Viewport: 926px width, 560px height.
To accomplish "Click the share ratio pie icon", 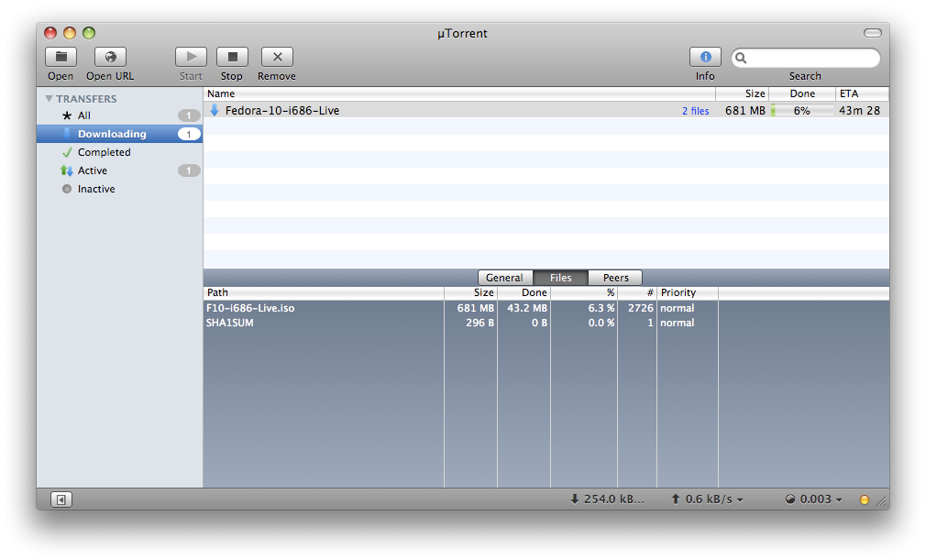I will [790, 500].
